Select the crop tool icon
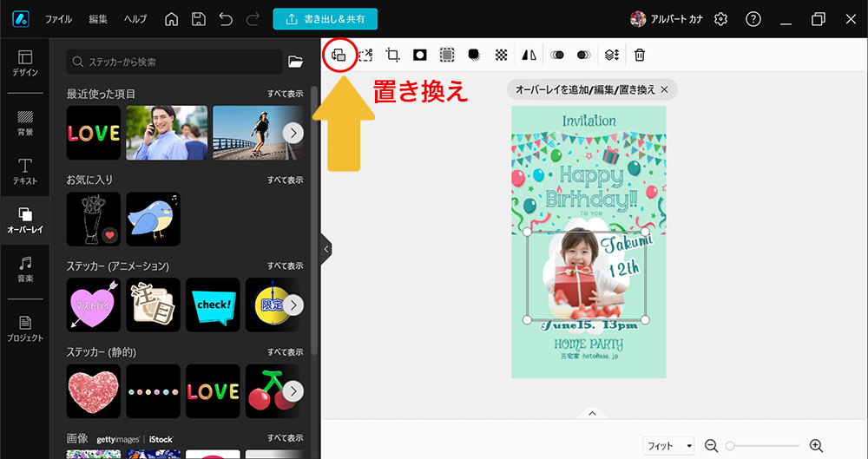 392,55
